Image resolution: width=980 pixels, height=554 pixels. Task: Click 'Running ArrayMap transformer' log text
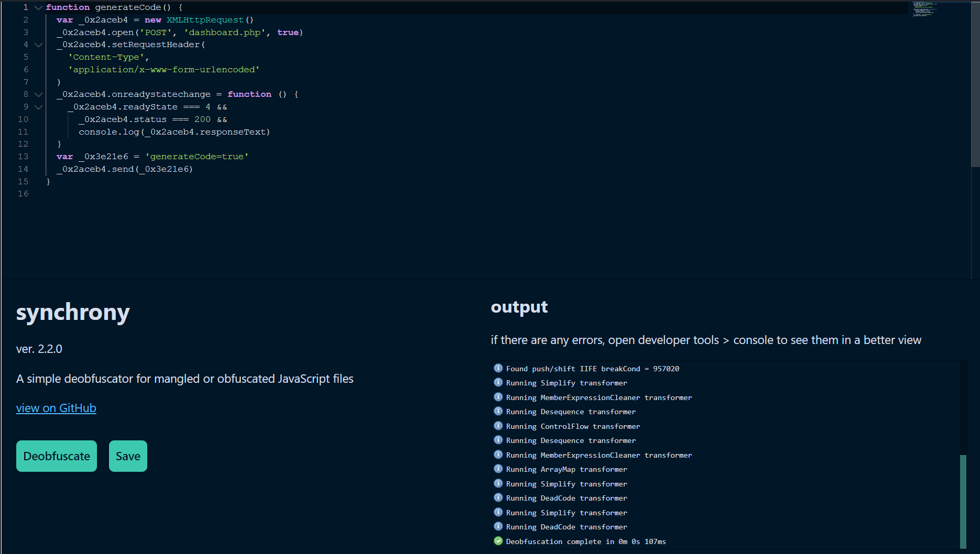coord(567,469)
